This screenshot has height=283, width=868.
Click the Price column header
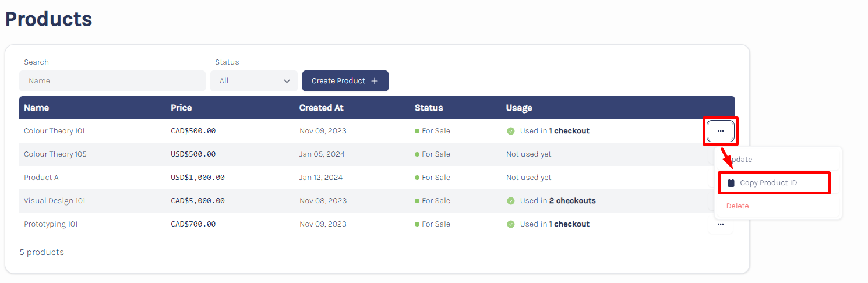[181, 108]
